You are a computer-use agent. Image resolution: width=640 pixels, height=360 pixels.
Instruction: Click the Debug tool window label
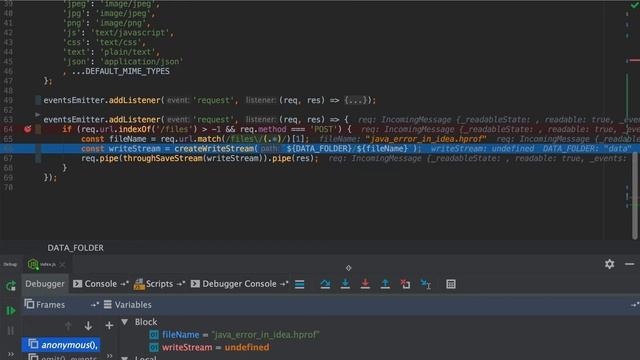10,264
